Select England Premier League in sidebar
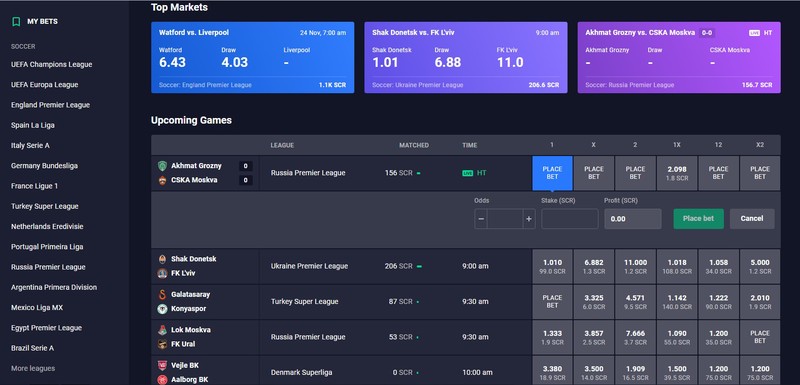The width and height of the screenshot is (800, 385). [50, 105]
